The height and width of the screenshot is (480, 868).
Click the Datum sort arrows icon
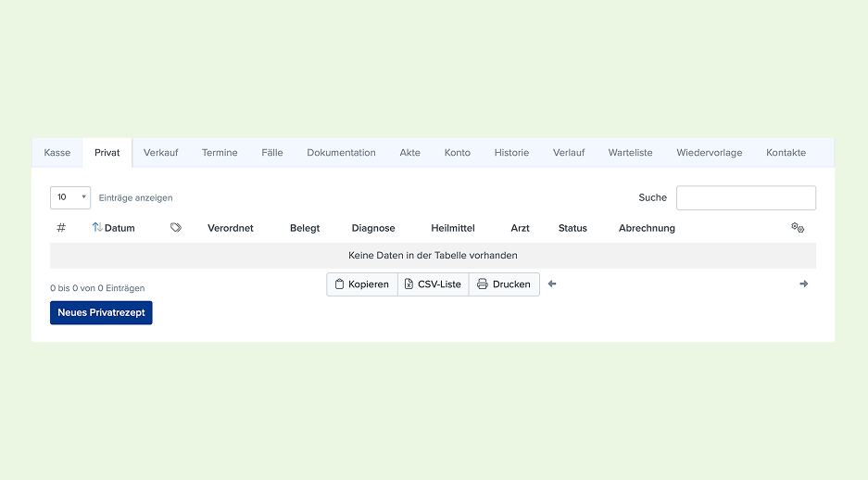click(x=97, y=228)
